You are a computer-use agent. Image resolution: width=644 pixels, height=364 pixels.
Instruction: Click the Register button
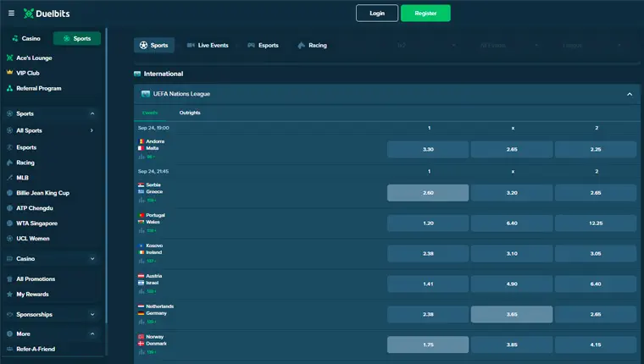point(425,14)
